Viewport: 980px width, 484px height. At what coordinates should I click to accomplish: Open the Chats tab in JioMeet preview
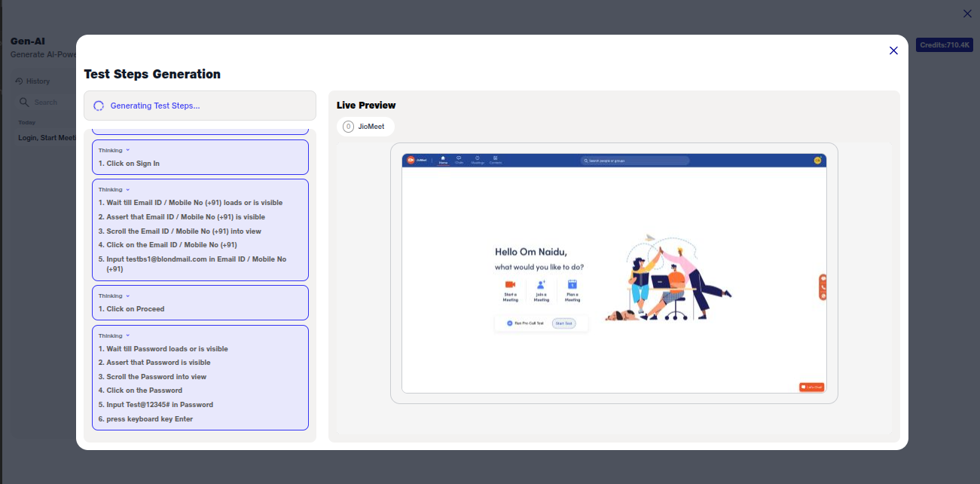click(459, 160)
